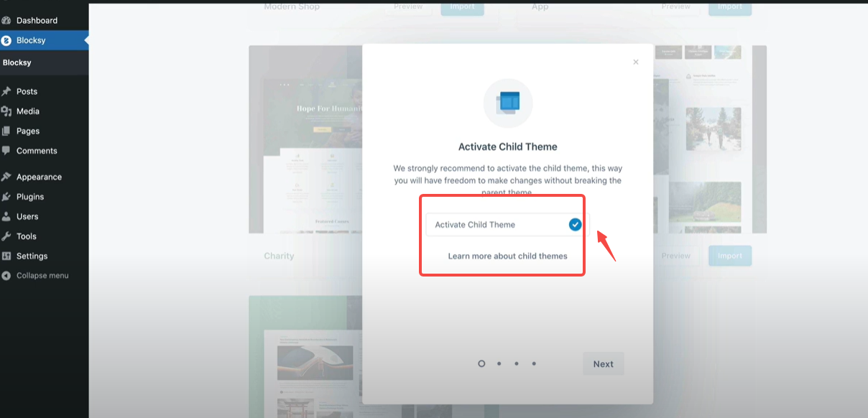Enable the Activate Child Theme checkbox
This screenshot has width=868, height=418.
[x=575, y=224]
